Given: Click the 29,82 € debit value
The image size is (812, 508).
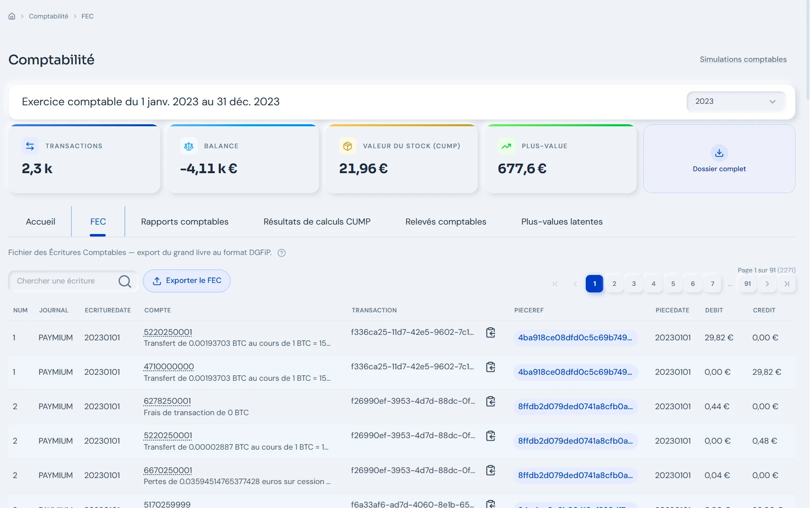Looking at the screenshot, I should coord(719,338).
